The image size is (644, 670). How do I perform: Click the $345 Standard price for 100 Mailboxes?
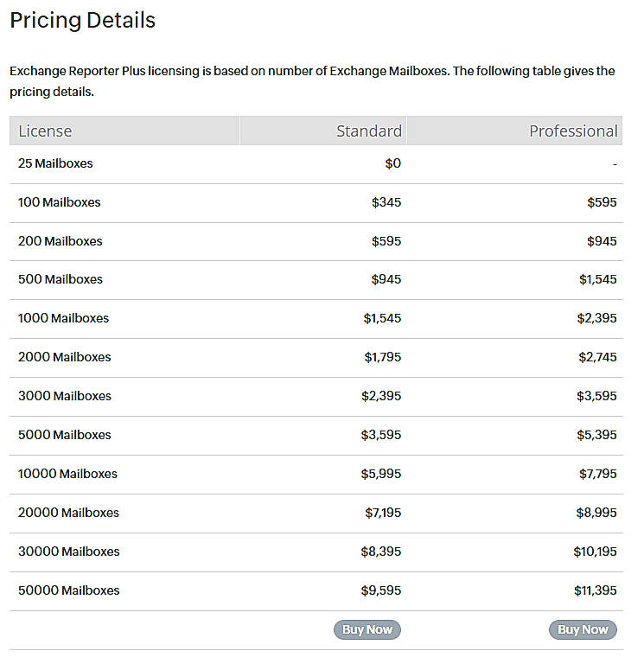386,202
